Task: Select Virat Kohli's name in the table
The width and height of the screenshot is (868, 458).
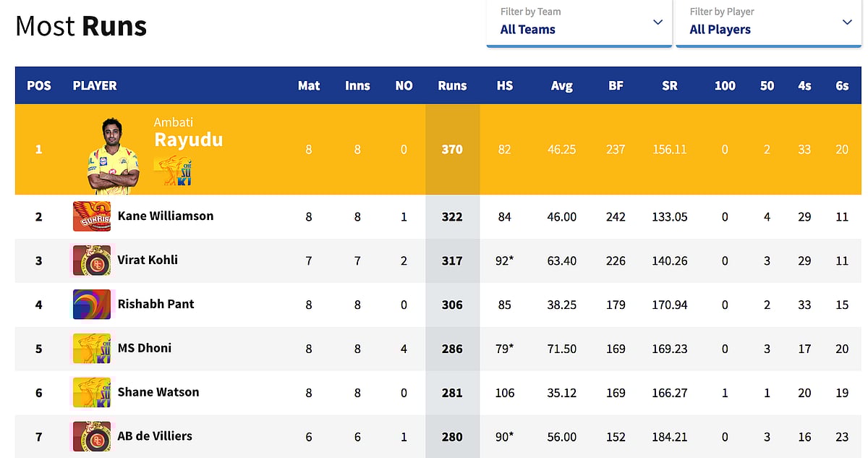Action: 148,260
